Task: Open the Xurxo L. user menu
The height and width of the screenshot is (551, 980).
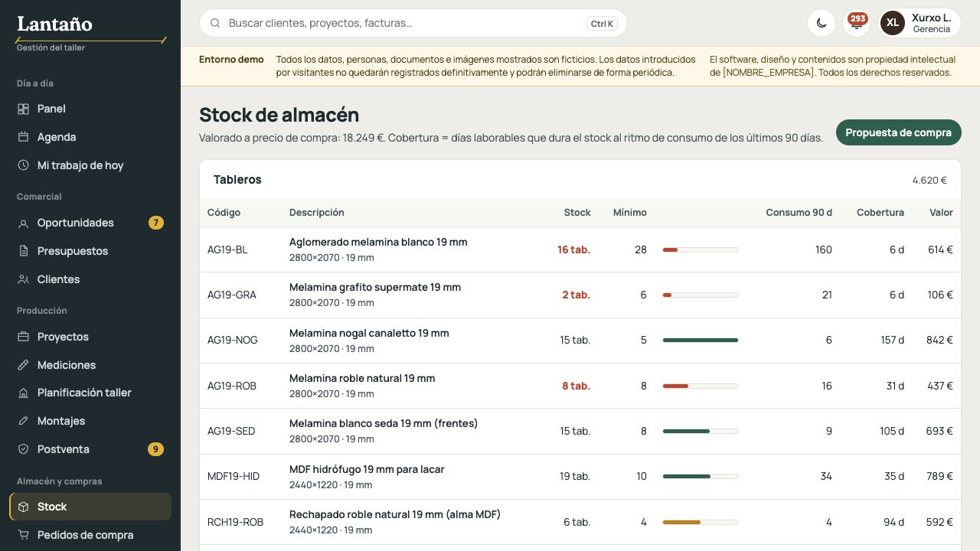Action: [x=920, y=23]
